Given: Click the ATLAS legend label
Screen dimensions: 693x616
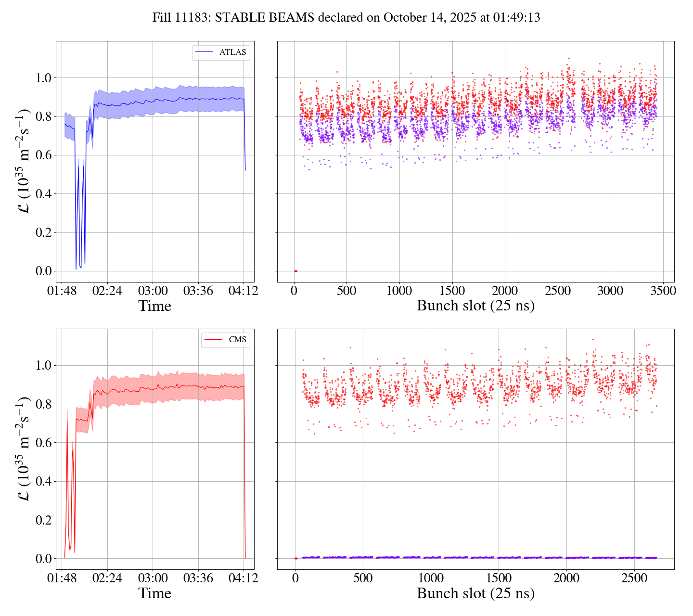Looking at the screenshot, I should point(232,52).
